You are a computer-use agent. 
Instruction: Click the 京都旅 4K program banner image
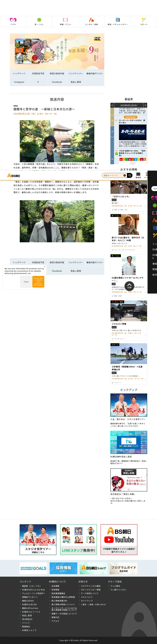coord(57,52)
